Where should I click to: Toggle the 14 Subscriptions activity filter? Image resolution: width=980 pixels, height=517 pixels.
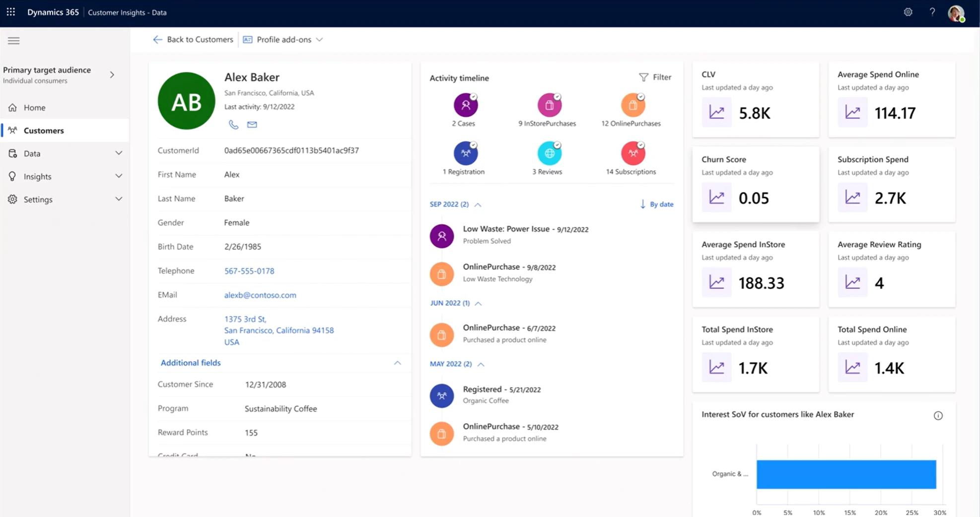click(x=632, y=154)
